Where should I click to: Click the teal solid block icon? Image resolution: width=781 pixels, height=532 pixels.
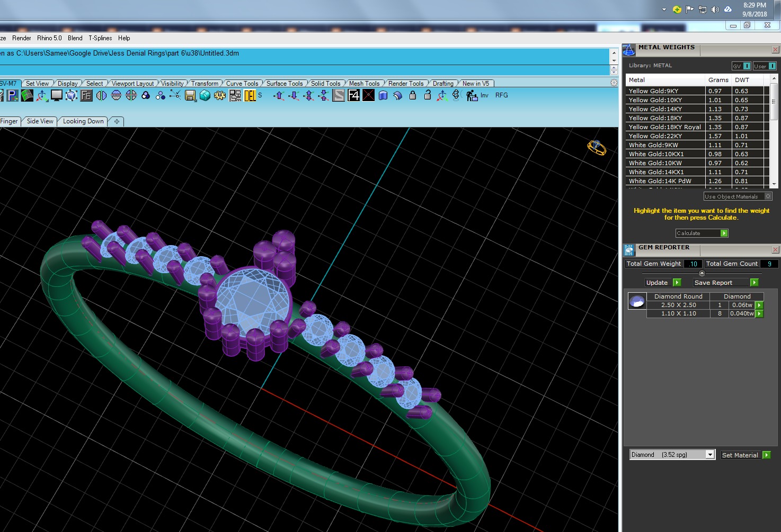205,95
